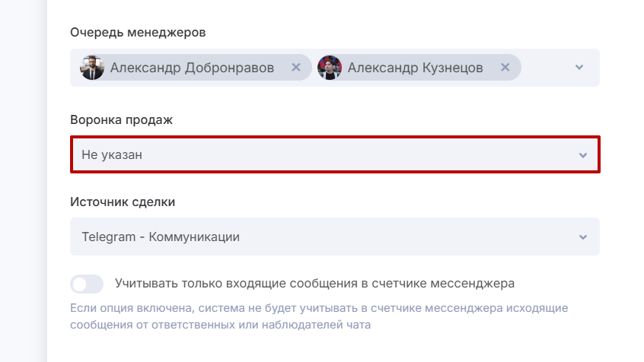Image resolution: width=644 pixels, height=362 pixels.
Task: Open the Источник сделки dropdown
Action: (x=335, y=237)
